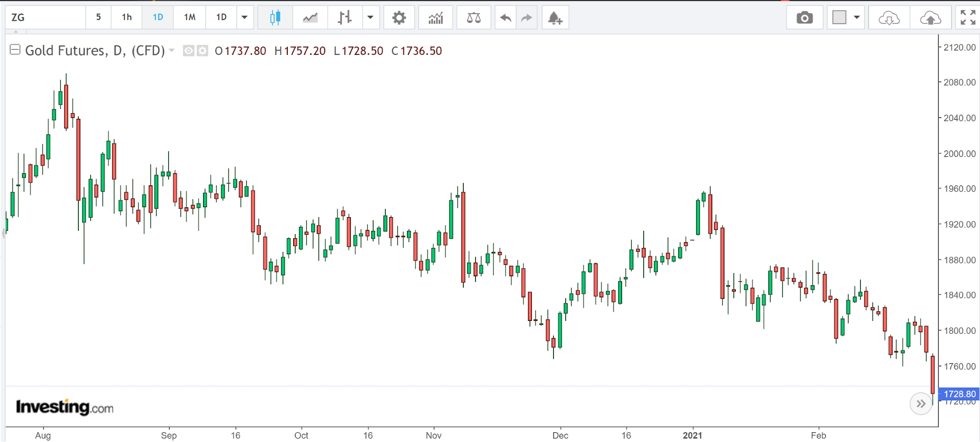Image resolution: width=980 pixels, height=442 pixels.
Task: Click the Close value 1736.50
Action: pos(421,51)
